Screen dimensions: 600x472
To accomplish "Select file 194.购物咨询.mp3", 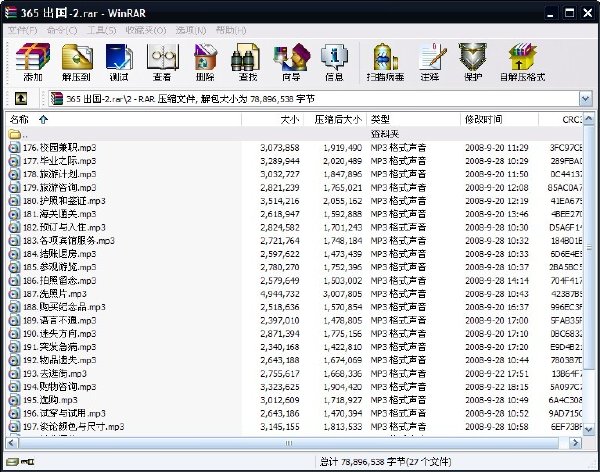I will pyautogui.click(x=59, y=387).
